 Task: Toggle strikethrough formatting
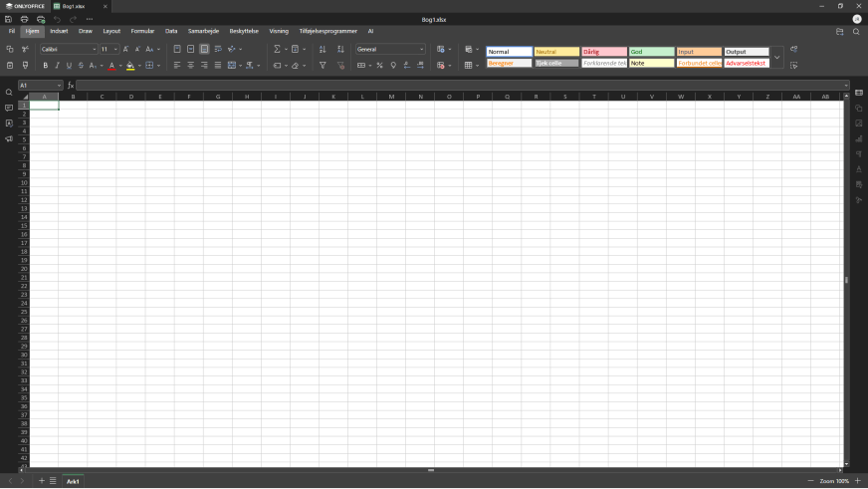(81, 66)
